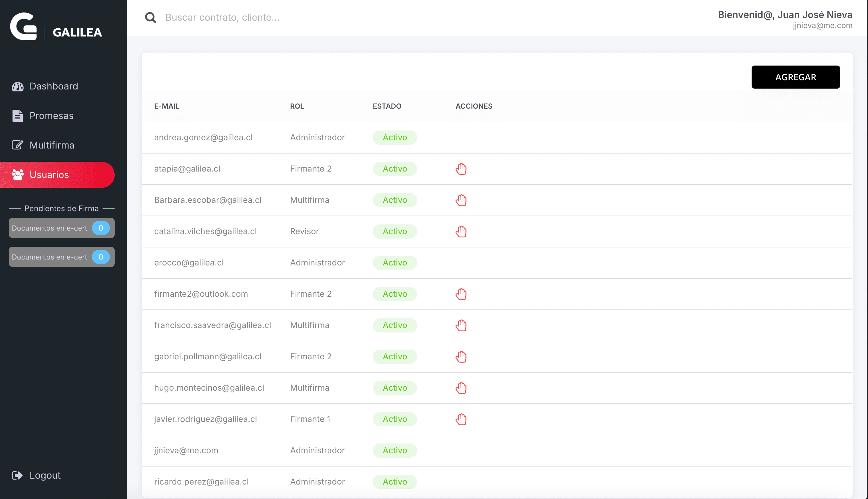Screen dimensions: 868x499
Task: Click the search magnifier icon
Action: tap(150, 17)
